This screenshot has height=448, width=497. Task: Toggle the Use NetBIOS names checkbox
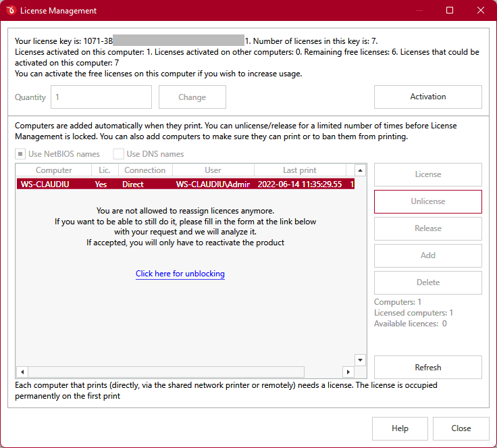(20, 154)
